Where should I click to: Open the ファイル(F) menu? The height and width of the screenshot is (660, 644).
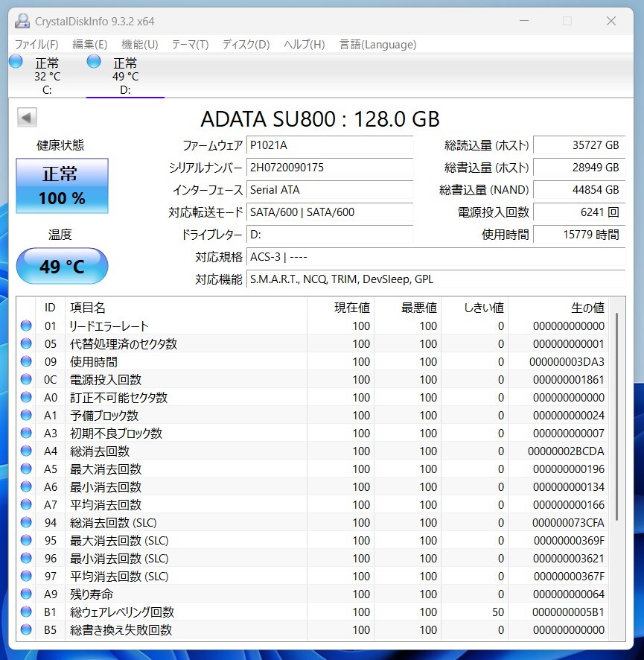click(36, 45)
